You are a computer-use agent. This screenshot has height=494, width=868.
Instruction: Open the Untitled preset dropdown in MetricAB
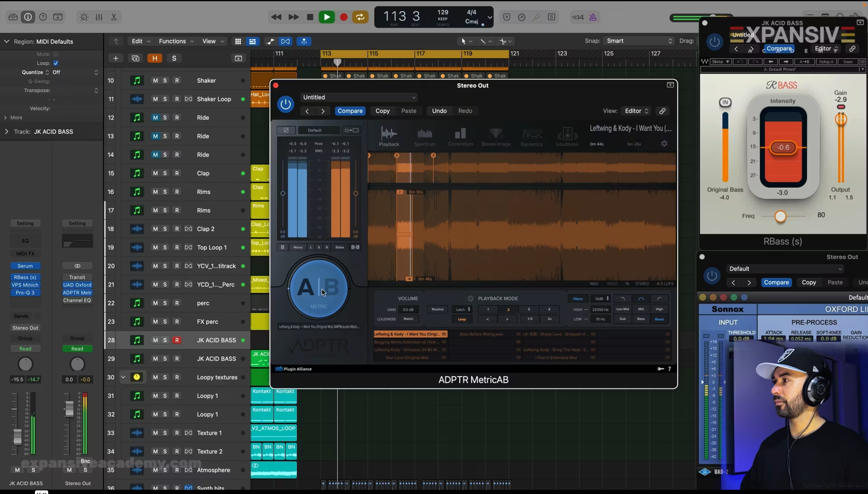359,97
